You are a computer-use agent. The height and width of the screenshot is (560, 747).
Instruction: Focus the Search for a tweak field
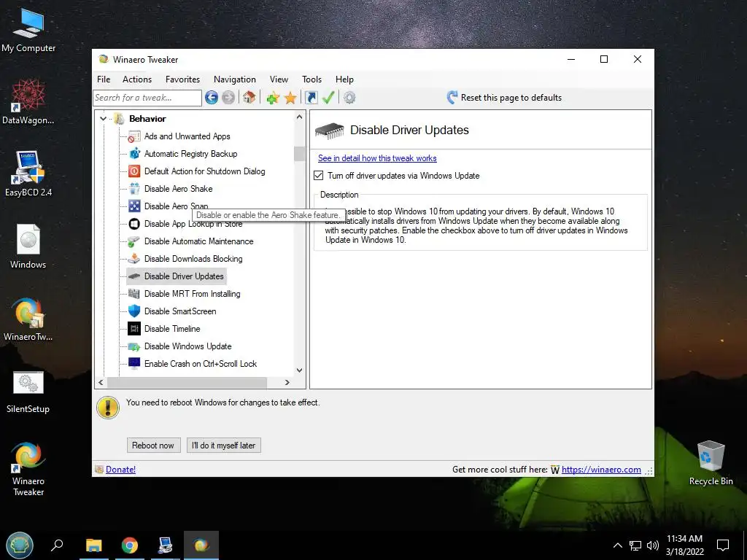pyautogui.click(x=147, y=98)
